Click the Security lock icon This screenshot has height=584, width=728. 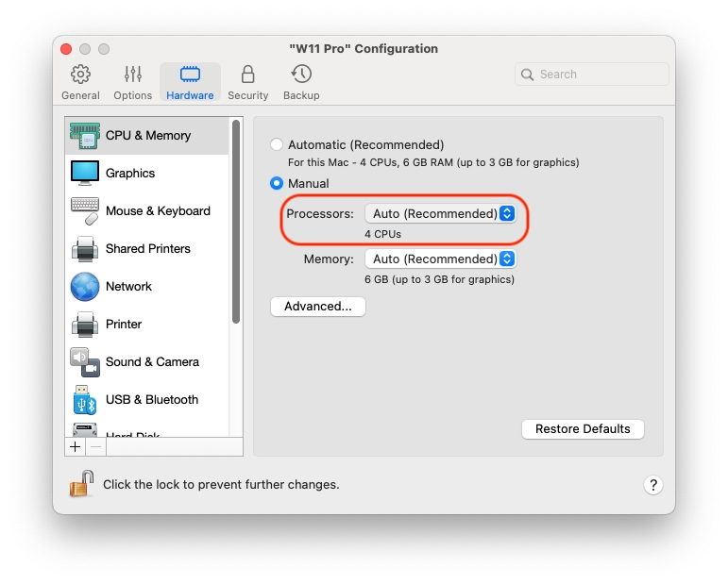pyautogui.click(x=247, y=75)
